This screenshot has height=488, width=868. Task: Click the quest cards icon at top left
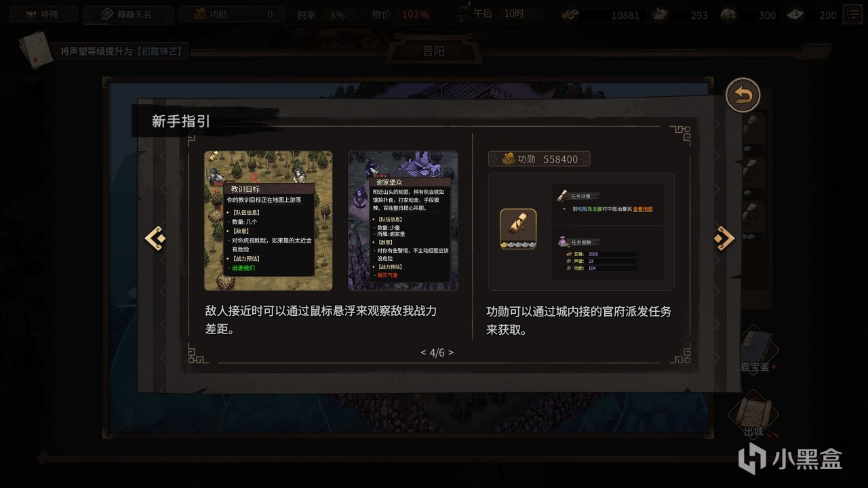coord(34,51)
